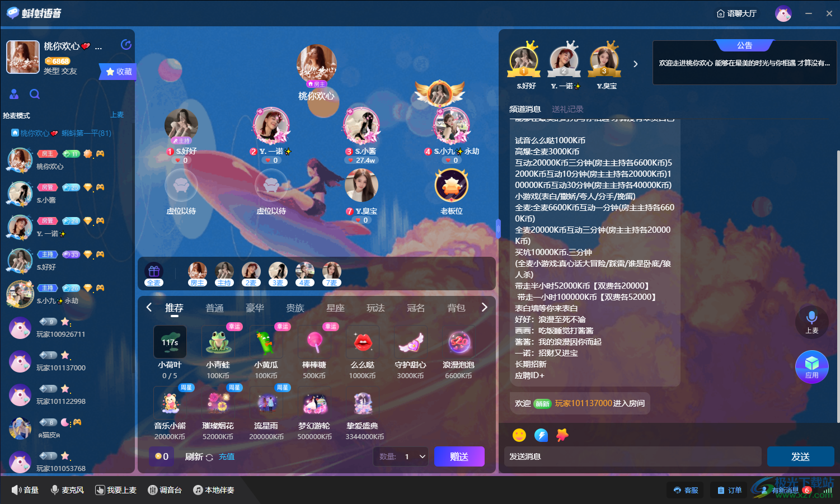Click the 本地伴奏 local accompaniment icon
The height and width of the screenshot is (504, 840).
[x=214, y=490]
